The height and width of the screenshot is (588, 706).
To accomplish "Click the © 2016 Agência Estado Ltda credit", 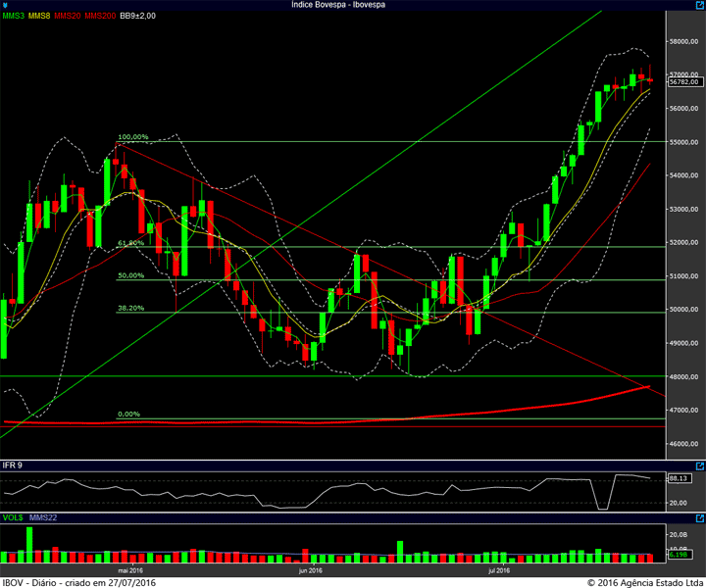I will coord(645,582).
